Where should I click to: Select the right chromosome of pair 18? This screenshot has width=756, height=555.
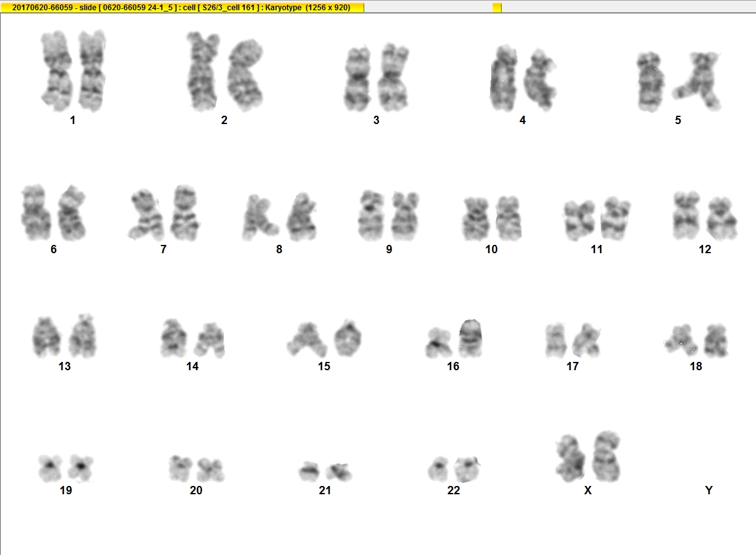point(716,341)
